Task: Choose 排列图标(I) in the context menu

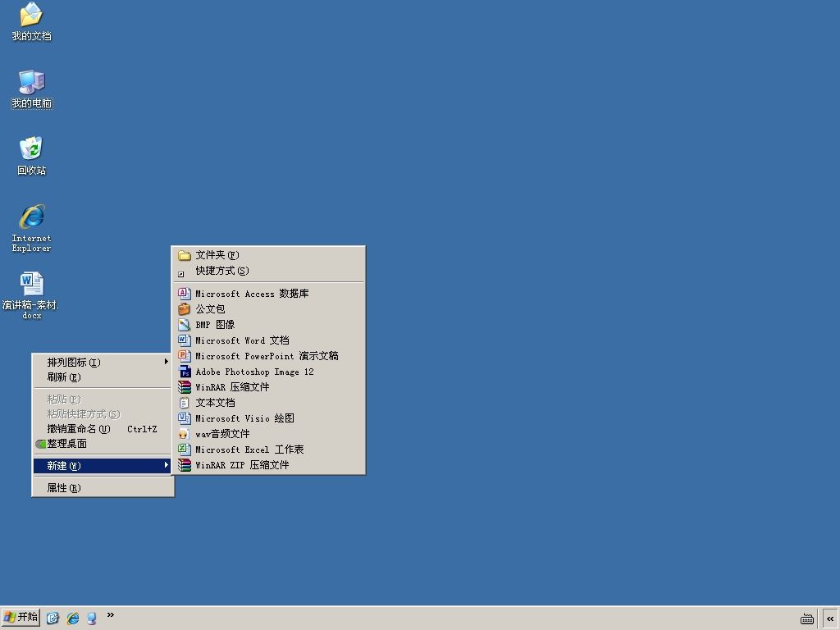Action: (102, 362)
